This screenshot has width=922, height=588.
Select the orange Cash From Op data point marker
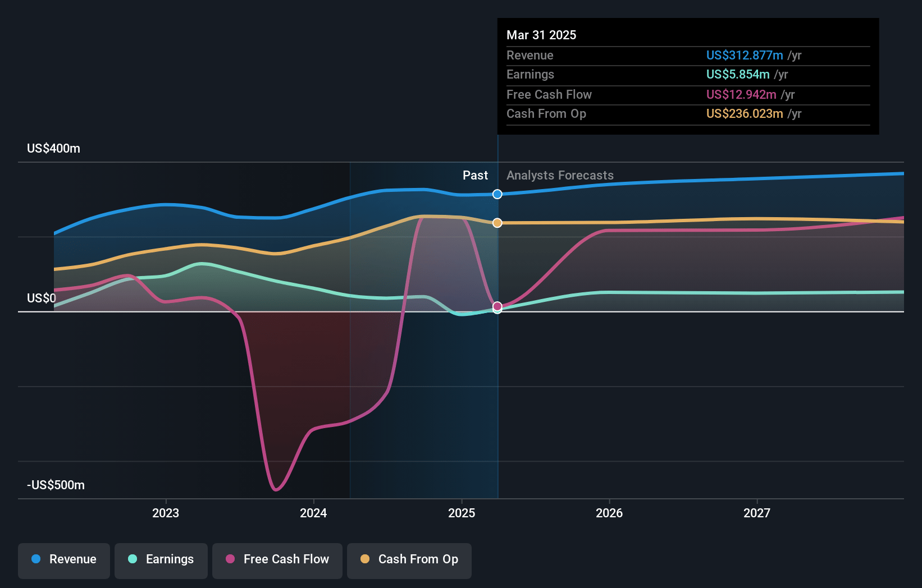coord(497,223)
